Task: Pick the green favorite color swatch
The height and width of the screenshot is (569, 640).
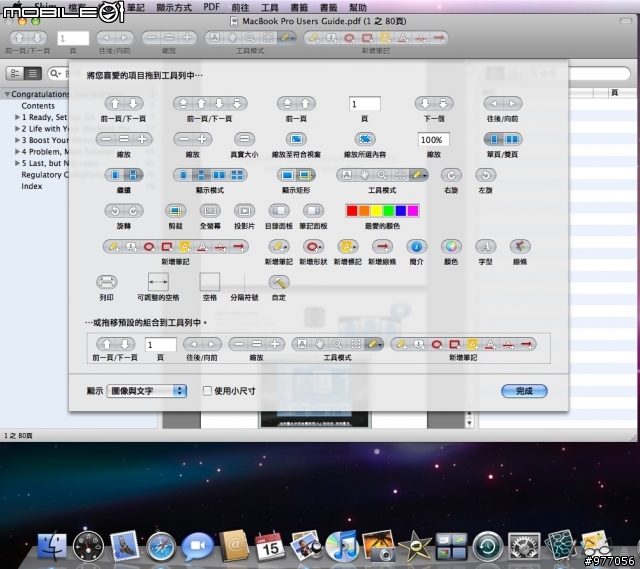Action: point(389,211)
